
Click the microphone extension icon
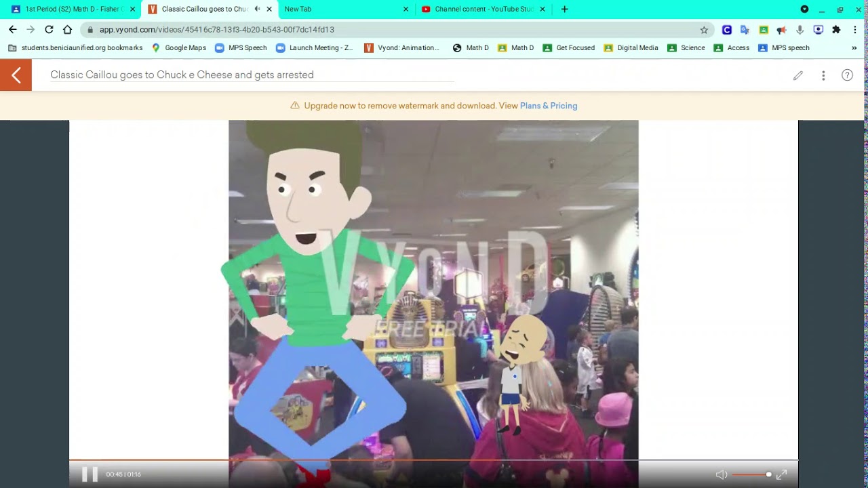[800, 30]
